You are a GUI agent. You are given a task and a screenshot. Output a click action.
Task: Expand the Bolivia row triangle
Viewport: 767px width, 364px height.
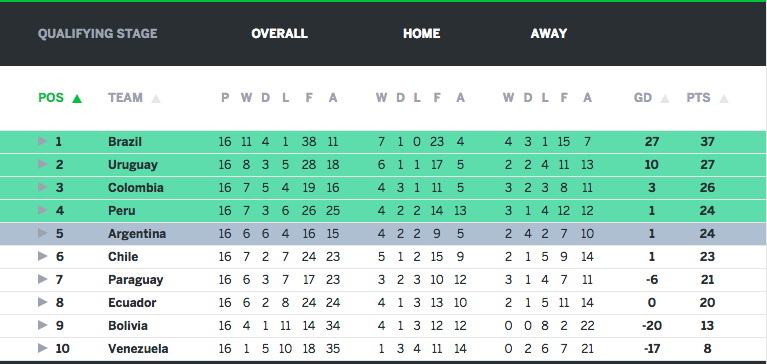[x=43, y=325]
